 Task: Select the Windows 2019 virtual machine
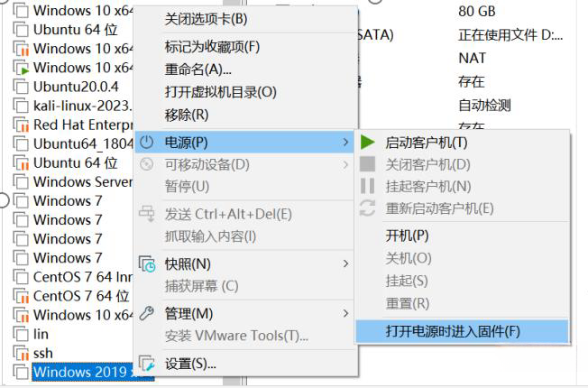point(83,373)
